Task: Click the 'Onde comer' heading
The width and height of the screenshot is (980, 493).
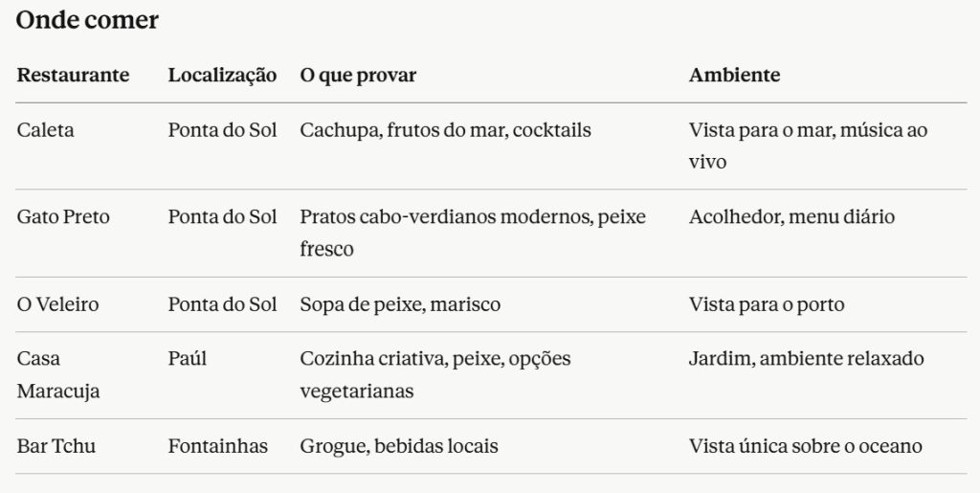Action: [x=87, y=20]
